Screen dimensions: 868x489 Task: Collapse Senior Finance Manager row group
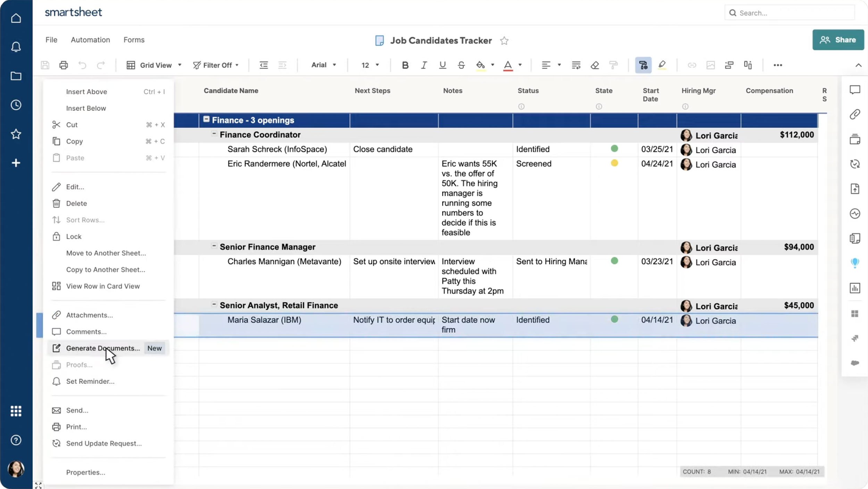click(213, 246)
